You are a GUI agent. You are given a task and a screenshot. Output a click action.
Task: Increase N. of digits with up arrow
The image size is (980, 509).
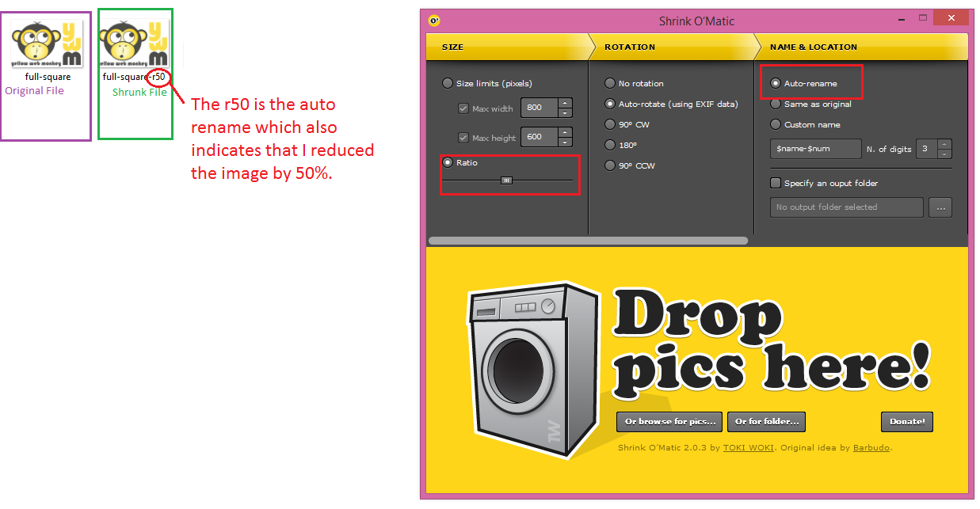944,144
